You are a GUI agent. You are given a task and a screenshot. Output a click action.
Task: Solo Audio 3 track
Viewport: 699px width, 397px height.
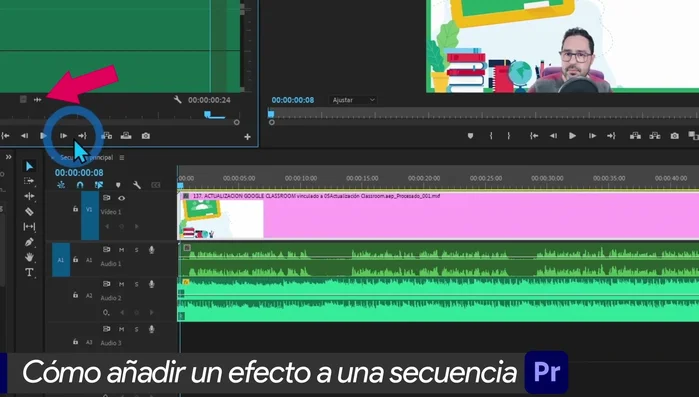click(136, 329)
